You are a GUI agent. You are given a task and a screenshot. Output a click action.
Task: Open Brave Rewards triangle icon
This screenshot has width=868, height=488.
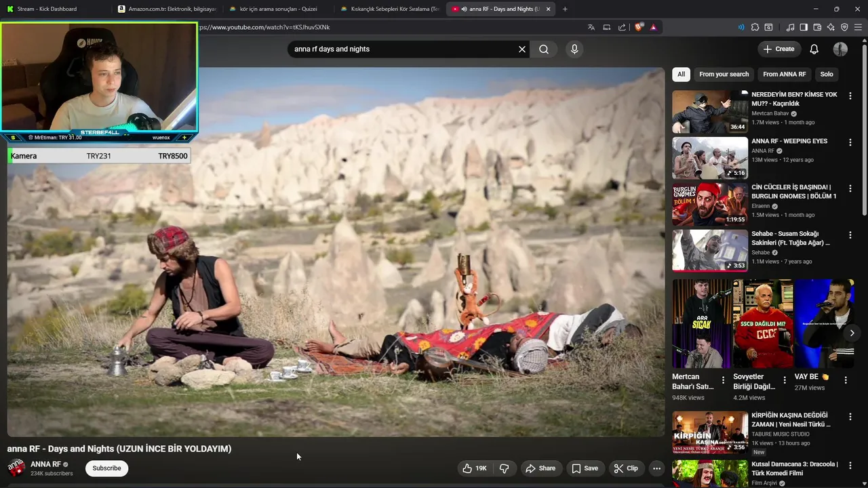pos(653,27)
